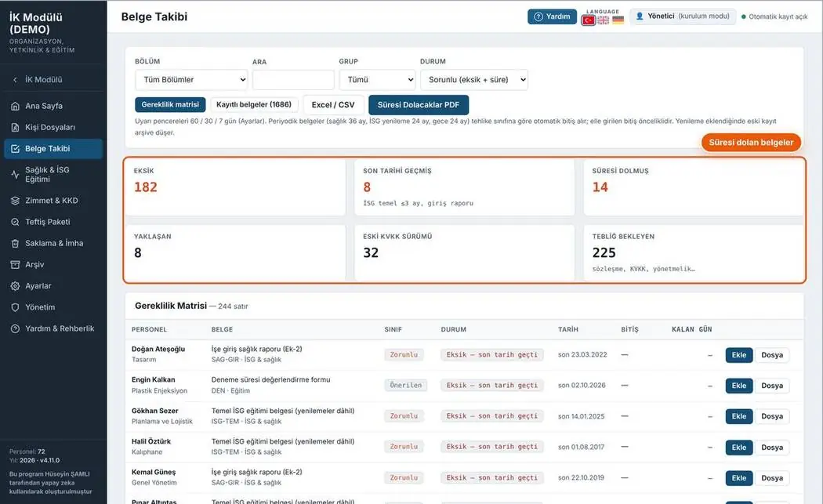Switch language with the Turkish flag
Screen dimensions: 823x504
[589, 20]
